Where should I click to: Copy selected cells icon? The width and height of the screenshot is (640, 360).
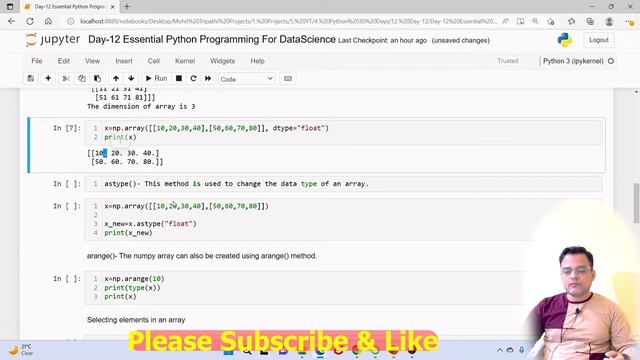click(81, 78)
